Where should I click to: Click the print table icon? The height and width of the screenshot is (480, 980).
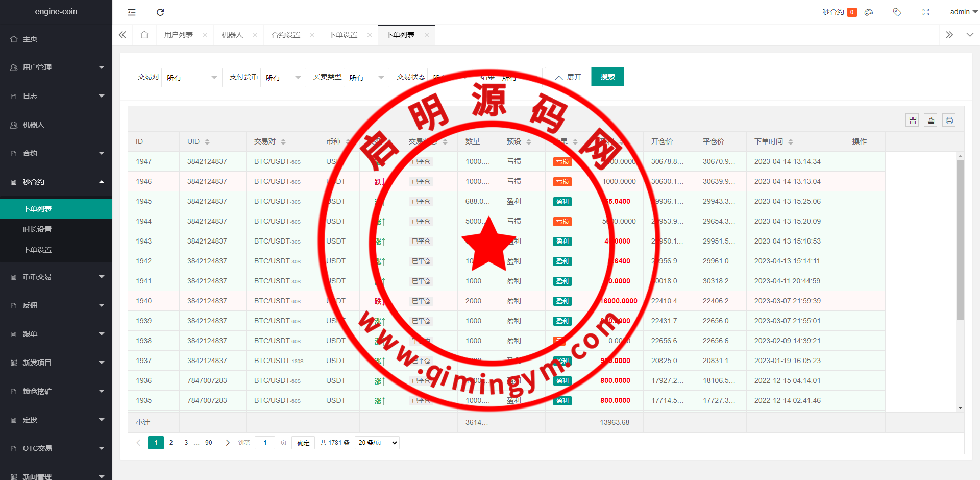(x=949, y=121)
